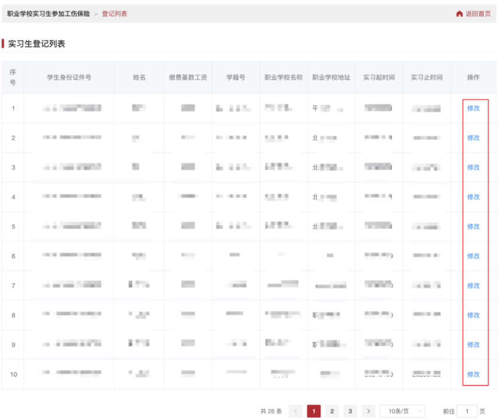
Task: Click 修改 for row 2
Action: pyautogui.click(x=473, y=138)
